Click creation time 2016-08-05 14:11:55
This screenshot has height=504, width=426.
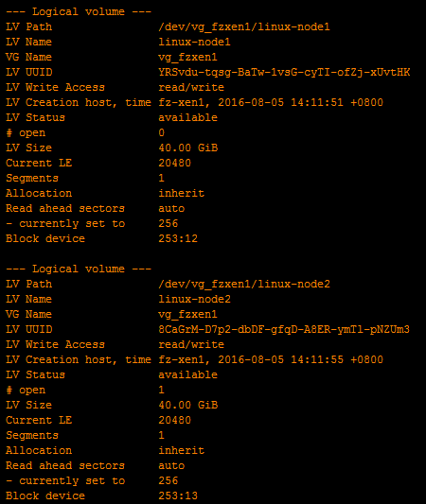click(280, 359)
